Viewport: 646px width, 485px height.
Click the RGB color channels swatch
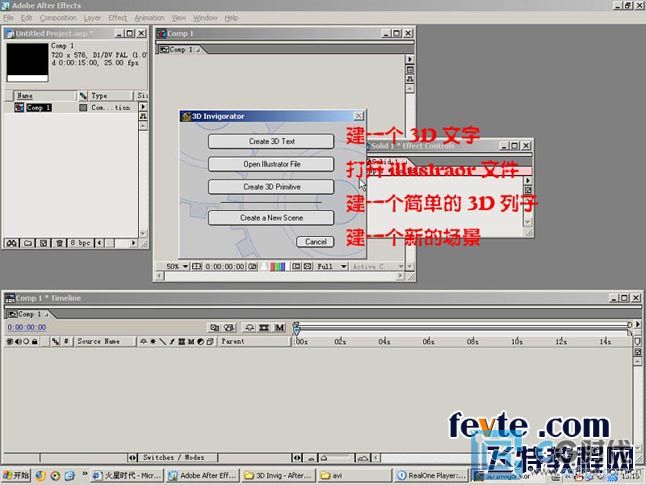pyautogui.click(x=277, y=267)
